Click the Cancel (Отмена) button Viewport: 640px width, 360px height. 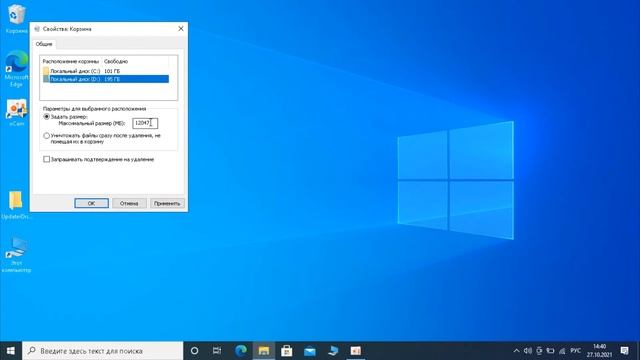129,203
